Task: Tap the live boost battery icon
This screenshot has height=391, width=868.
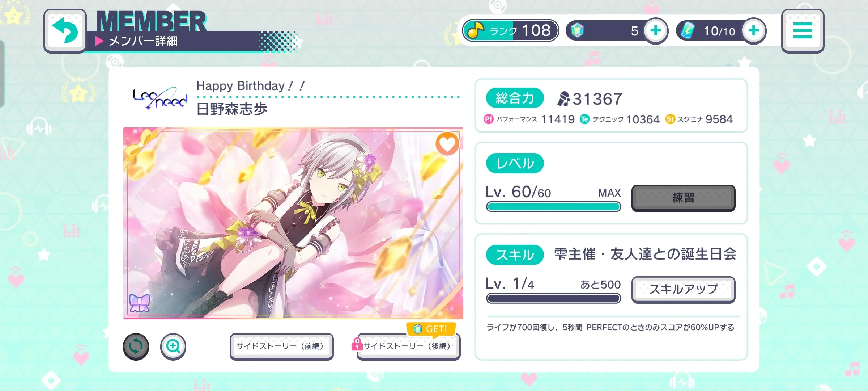Action: [x=688, y=30]
